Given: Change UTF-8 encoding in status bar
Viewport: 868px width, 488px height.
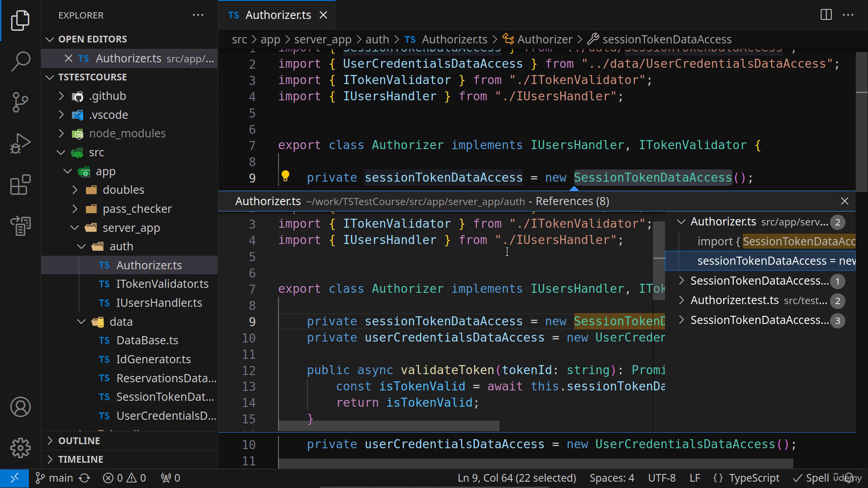Looking at the screenshot, I should coord(661,478).
